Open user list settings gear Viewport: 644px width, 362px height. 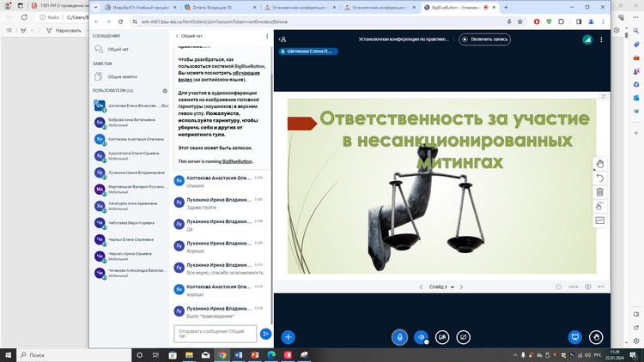pyautogui.click(x=165, y=90)
